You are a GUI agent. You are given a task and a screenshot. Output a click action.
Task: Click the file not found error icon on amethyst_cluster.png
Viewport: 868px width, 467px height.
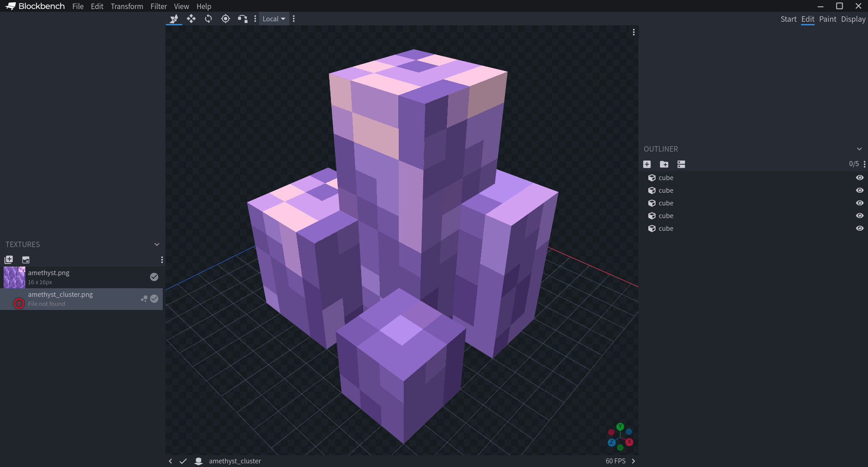click(19, 303)
